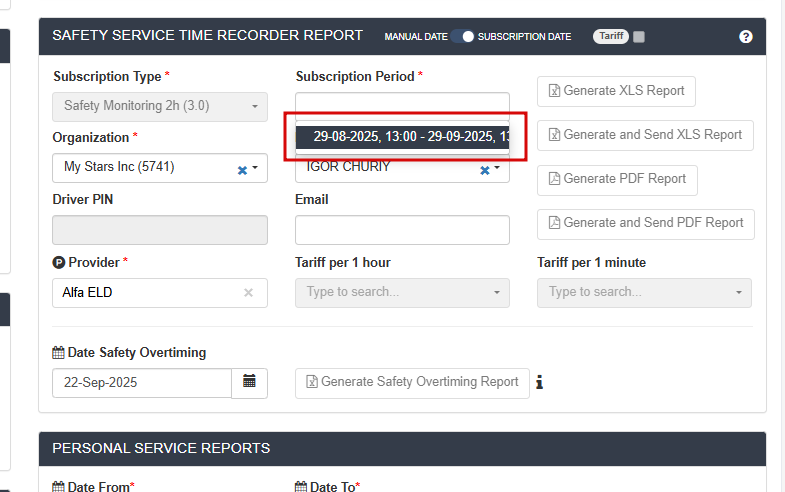This screenshot has width=785, height=492.
Task: Click the Alfa ELD provider field
Action: point(160,293)
